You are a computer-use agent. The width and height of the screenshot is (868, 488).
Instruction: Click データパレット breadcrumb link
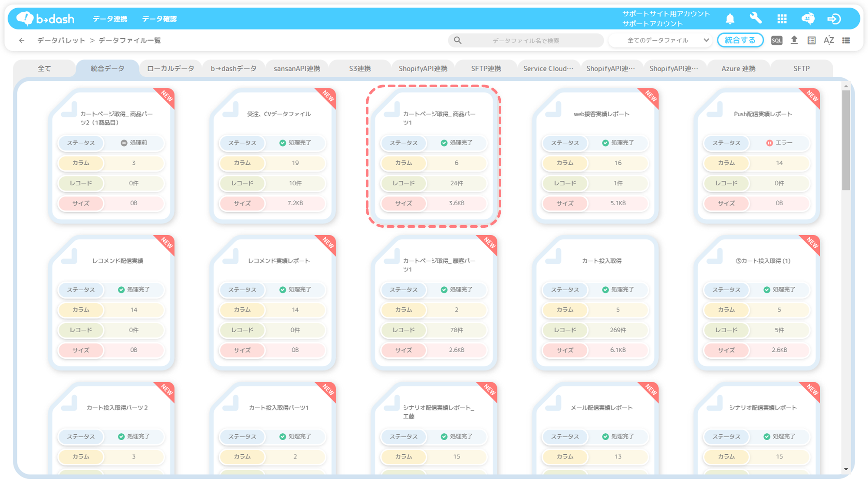(61, 40)
